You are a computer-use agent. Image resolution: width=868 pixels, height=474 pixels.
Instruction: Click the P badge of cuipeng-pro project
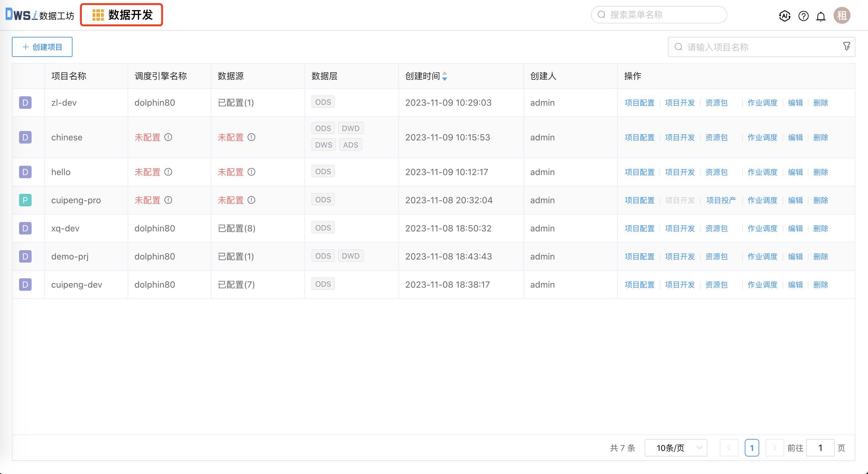(x=25, y=200)
